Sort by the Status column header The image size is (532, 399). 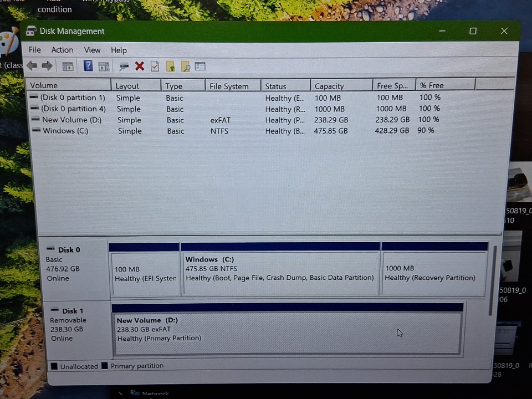click(x=285, y=86)
